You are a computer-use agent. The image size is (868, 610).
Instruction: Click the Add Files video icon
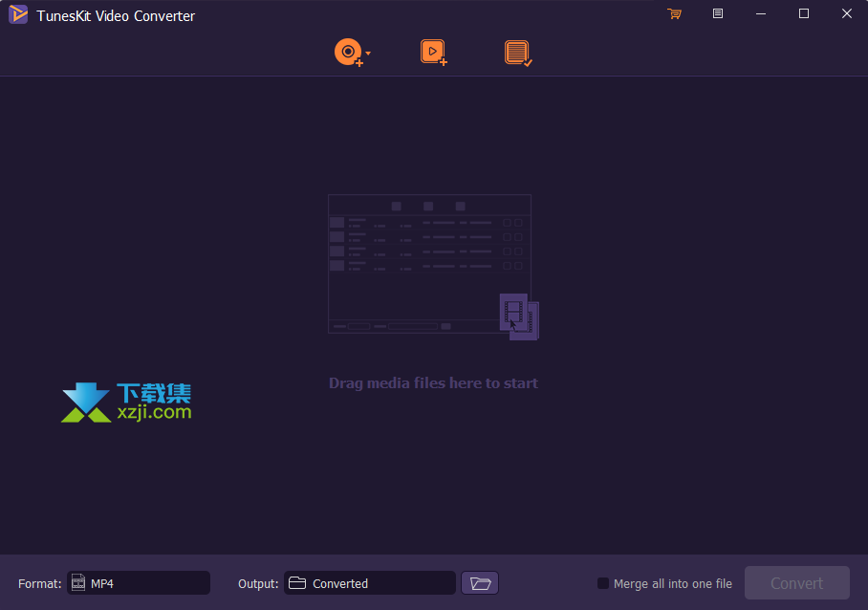433,53
